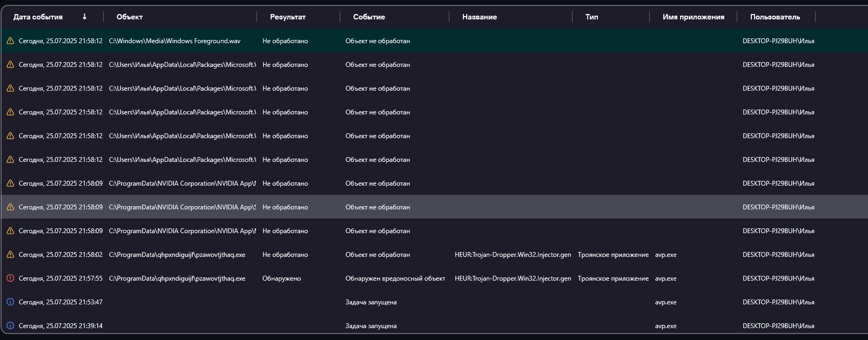Click warning icon on 21:58:02 pzawovtjthaq.exe row
This screenshot has height=340, width=868.
coord(10,255)
